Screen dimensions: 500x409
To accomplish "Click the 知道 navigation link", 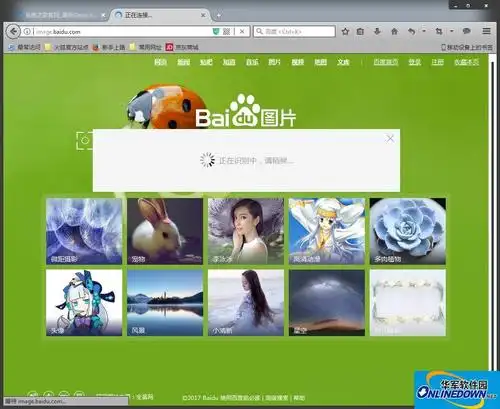I will coord(229,62).
